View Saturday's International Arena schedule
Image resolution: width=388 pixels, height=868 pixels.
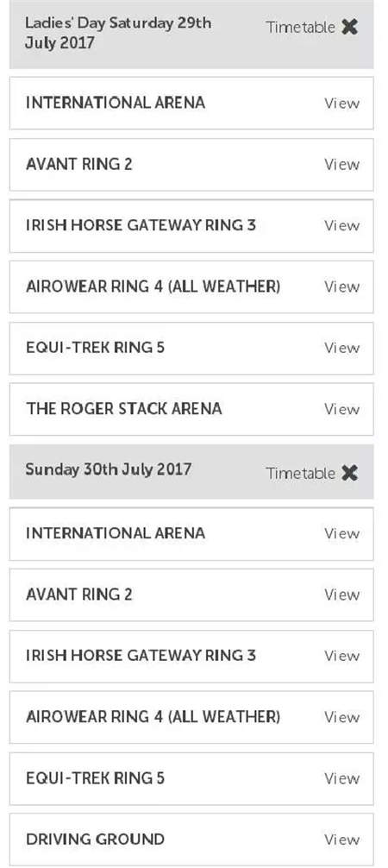tap(341, 104)
